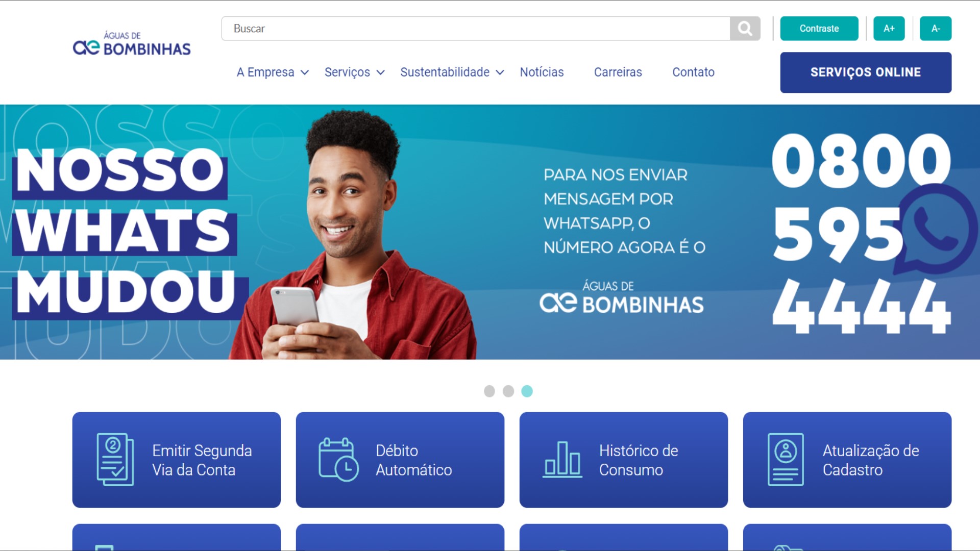
Task: Toggle high Contraste mode
Action: (x=819, y=29)
